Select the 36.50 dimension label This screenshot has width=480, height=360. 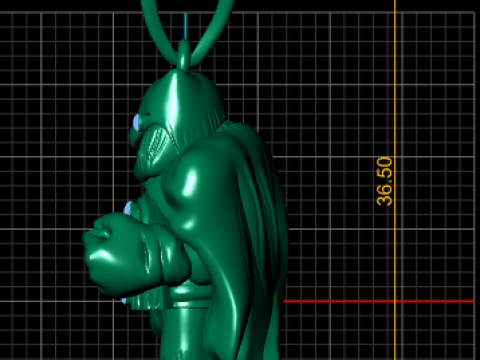[384, 181]
